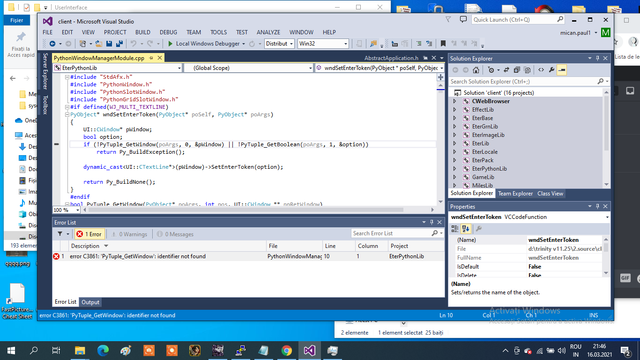Image resolution: width=640 pixels, height=360 pixels.
Task: Toggle auto-hide pin on Properties panel
Action: (598, 207)
